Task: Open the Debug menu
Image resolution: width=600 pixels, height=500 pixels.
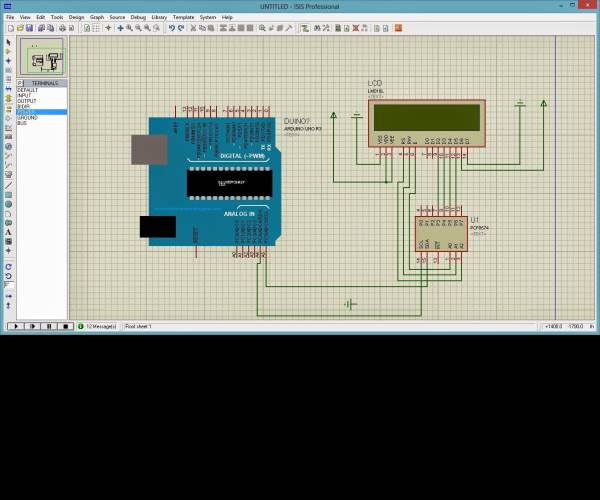Action: [x=138, y=17]
